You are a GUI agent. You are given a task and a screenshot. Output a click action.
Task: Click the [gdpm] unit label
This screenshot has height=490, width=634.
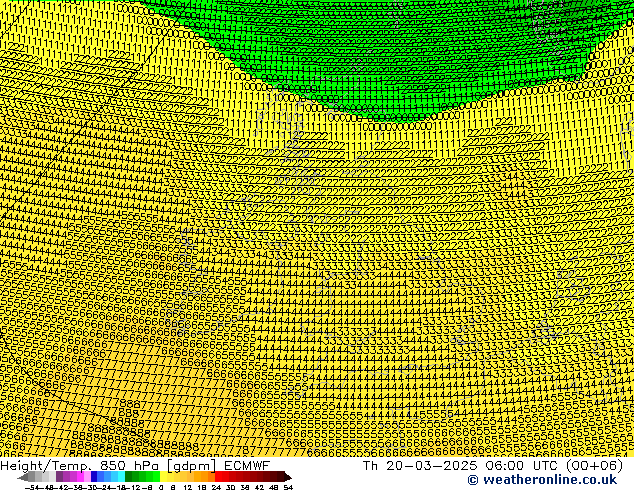click(191, 467)
